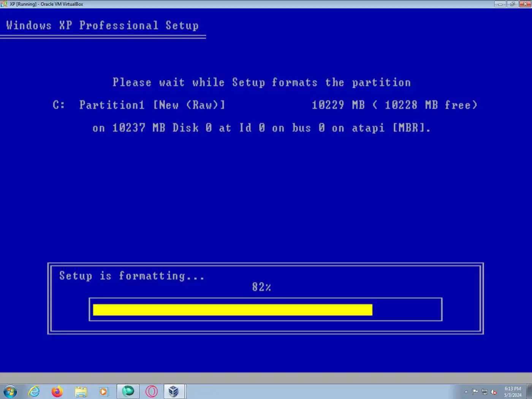This screenshot has height=399, width=532.
Task: Minimize the XP VirtualBox window
Action: [x=500, y=4]
